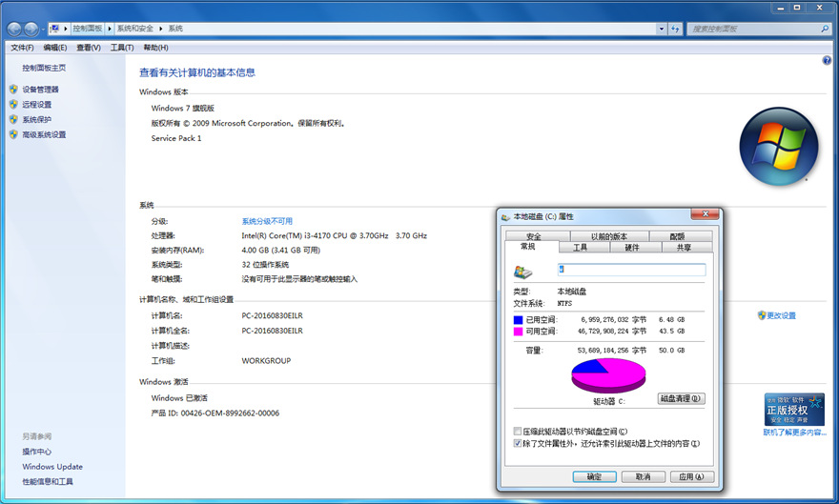Click the search magnifier icon
The width and height of the screenshot is (839, 504).
[825, 29]
